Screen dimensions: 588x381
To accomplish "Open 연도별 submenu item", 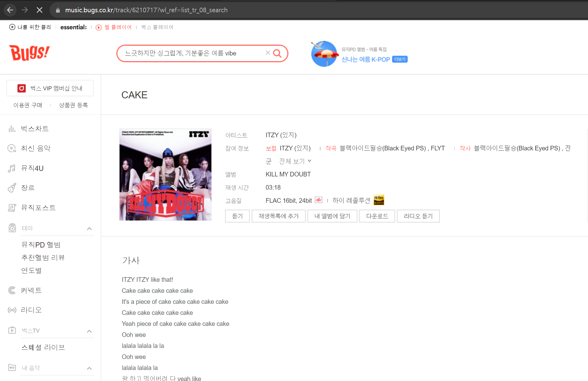I will tap(31, 270).
